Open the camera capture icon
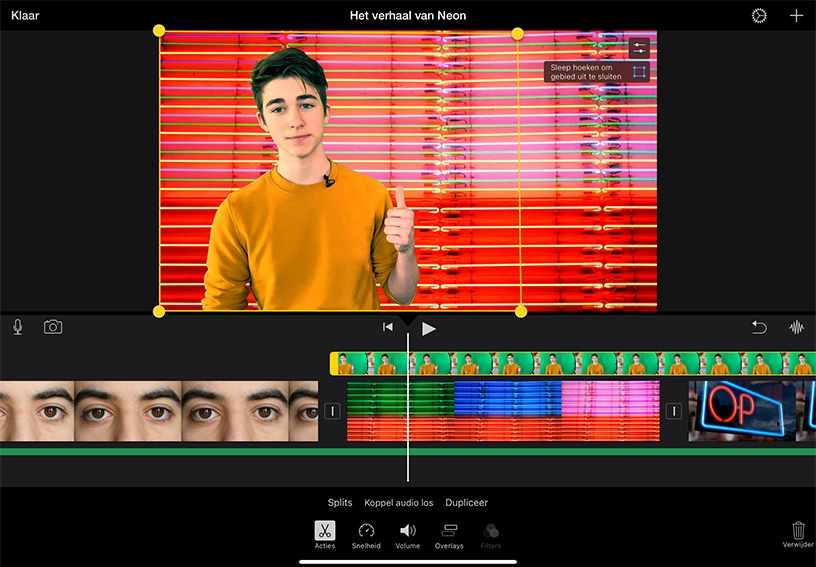Screen dimensions: 816x567 (x=53, y=327)
